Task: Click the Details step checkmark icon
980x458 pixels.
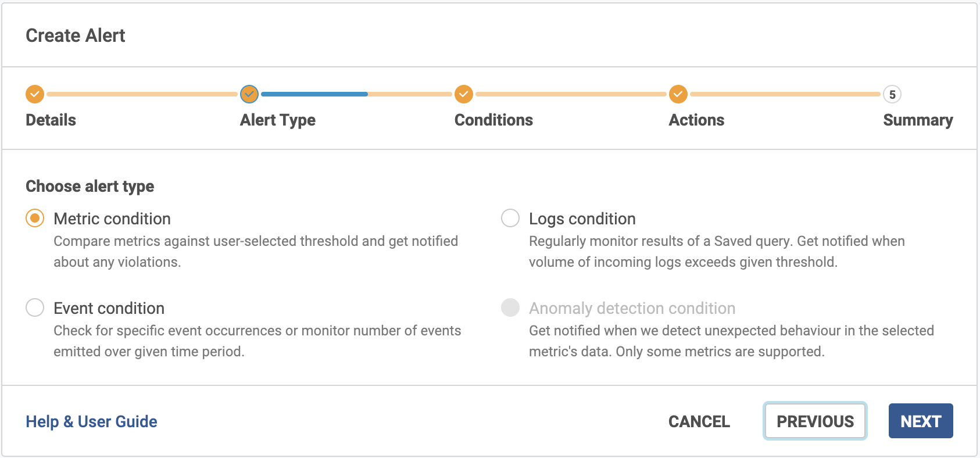Action: click(35, 94)
